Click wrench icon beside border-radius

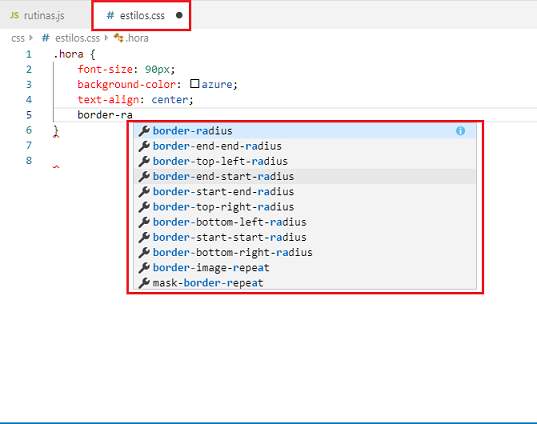(144, 131)
